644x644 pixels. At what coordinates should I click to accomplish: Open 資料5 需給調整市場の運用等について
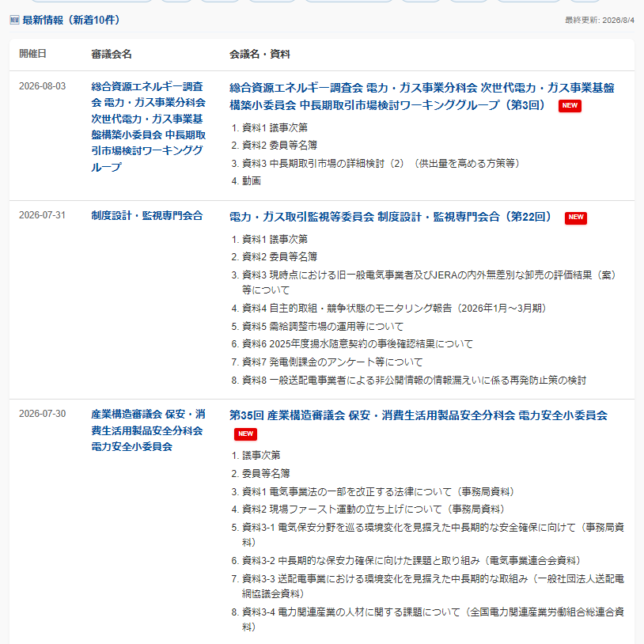tap(323, 327)
